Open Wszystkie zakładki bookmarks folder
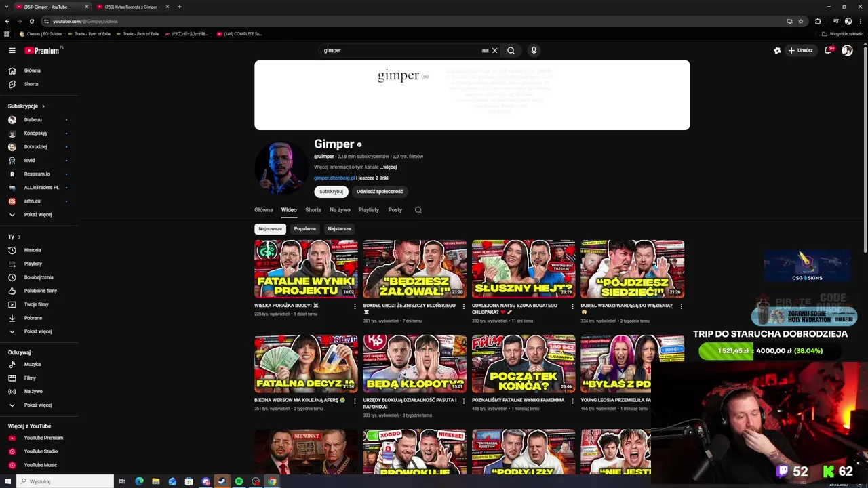Viewport: 868px width, 488px height. (842, 34)
